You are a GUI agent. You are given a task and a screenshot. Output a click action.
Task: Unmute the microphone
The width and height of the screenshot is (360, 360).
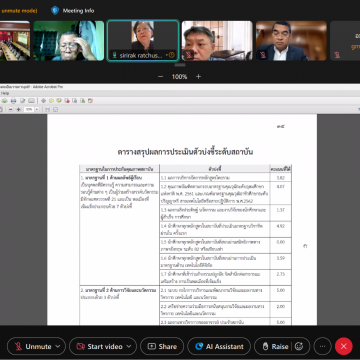pos(33,346)
